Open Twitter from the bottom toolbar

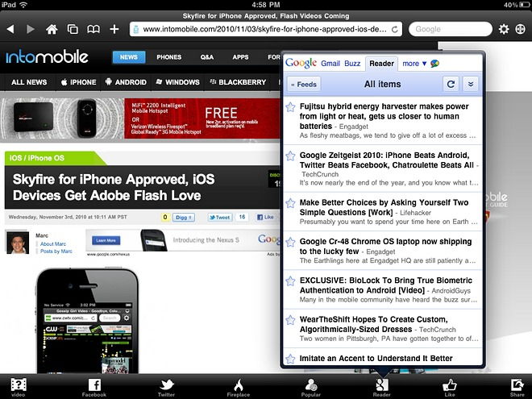(167, 386)
